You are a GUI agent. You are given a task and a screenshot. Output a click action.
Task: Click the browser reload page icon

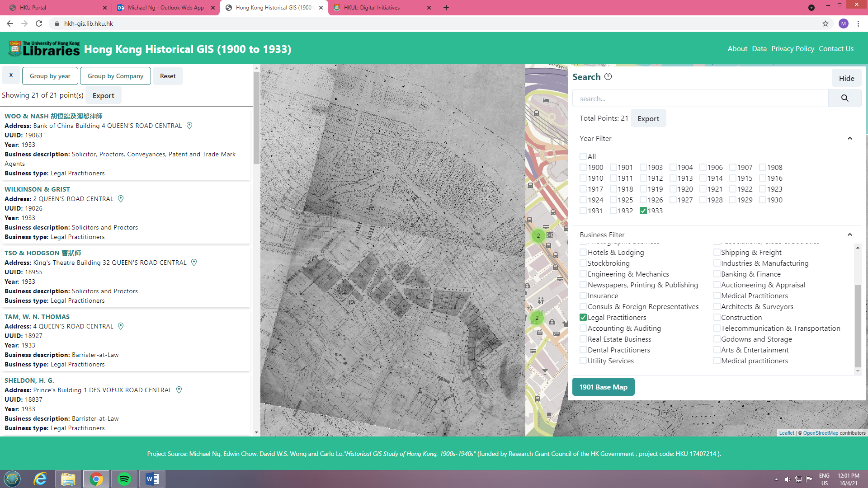39,23
